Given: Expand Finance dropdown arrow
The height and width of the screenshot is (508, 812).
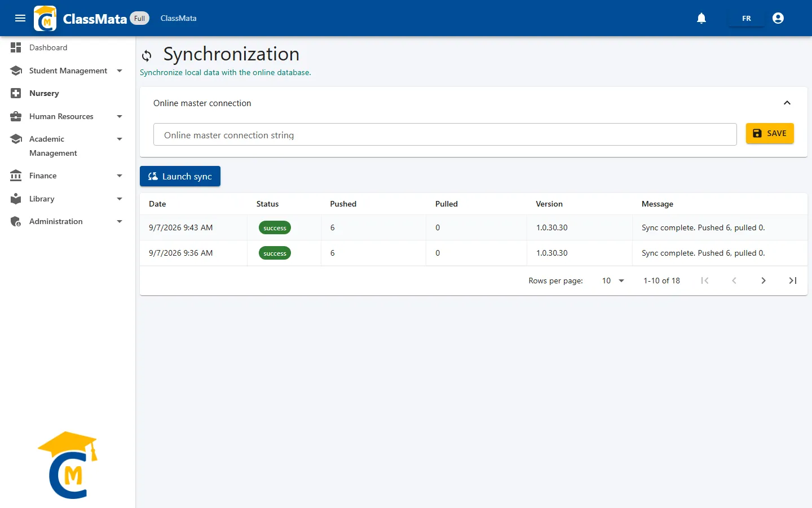Looking at the screenshot, I should 120,176.
